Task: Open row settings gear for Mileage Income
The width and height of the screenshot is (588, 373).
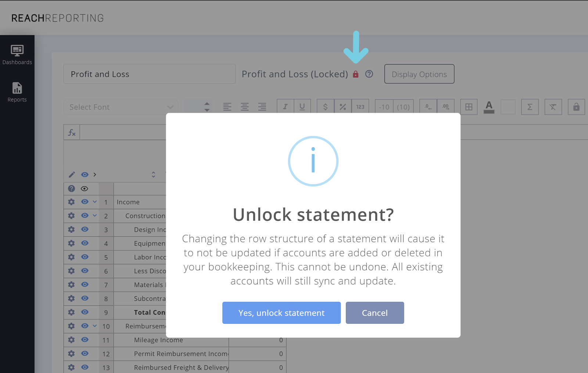Action: tap(71, 340)
